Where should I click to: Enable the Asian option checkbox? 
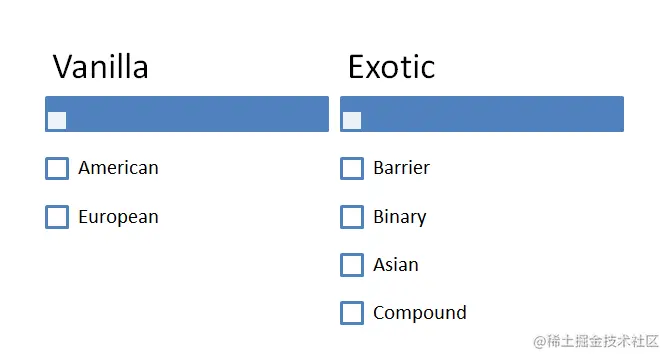(x=352, y=265)
